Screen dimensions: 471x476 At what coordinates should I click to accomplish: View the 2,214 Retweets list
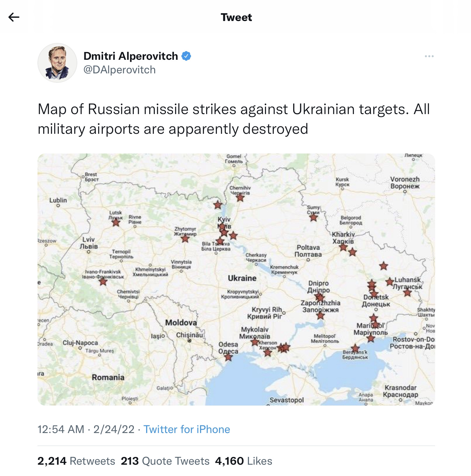pyautogui.click(x=76, y=461)
